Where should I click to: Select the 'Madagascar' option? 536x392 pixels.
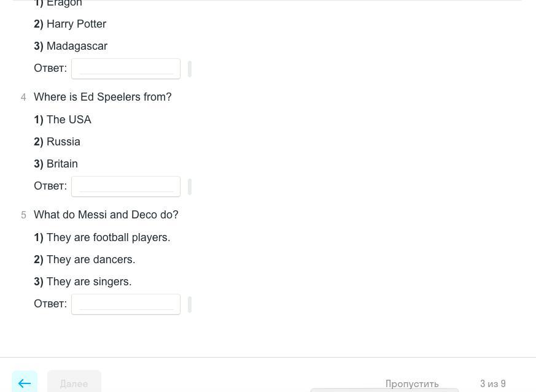77,46
